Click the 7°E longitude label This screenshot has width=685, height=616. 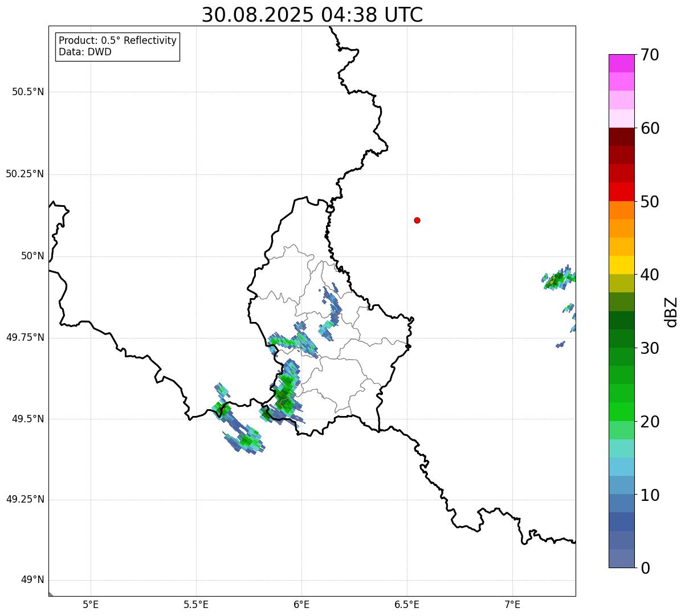[x=512, y=604]
